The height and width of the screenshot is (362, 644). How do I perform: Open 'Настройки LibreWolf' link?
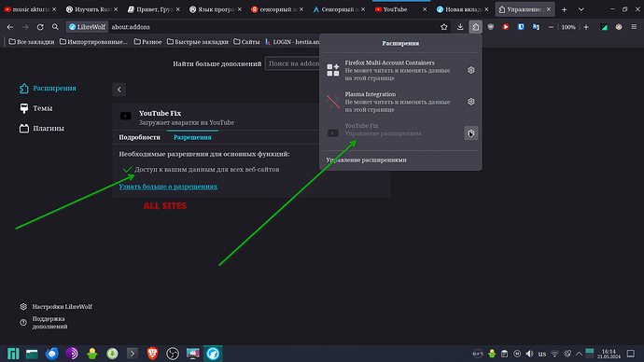click(56, 307)
